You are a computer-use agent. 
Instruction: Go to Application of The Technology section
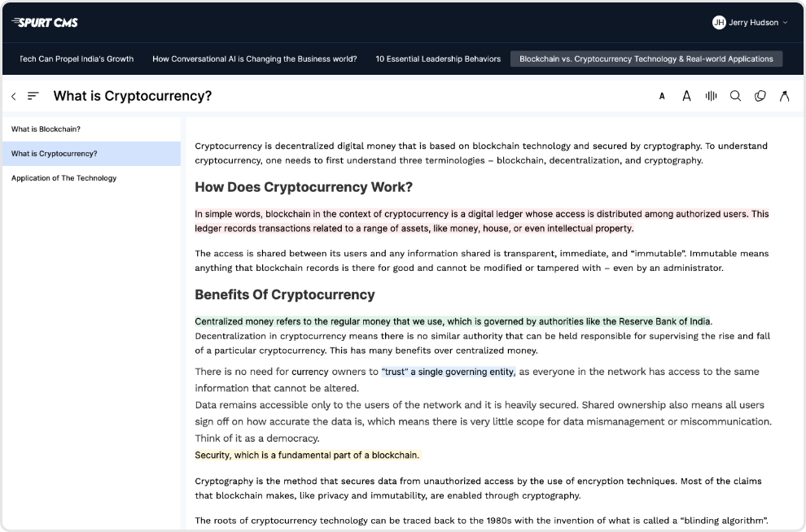pyautogui.click(x=91, y=178)
